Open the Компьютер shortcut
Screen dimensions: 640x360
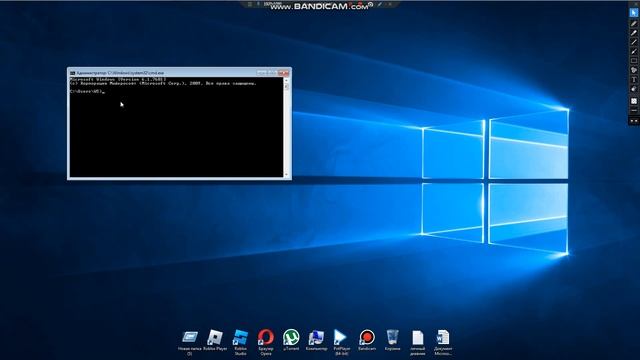click(x=316, y=340)
